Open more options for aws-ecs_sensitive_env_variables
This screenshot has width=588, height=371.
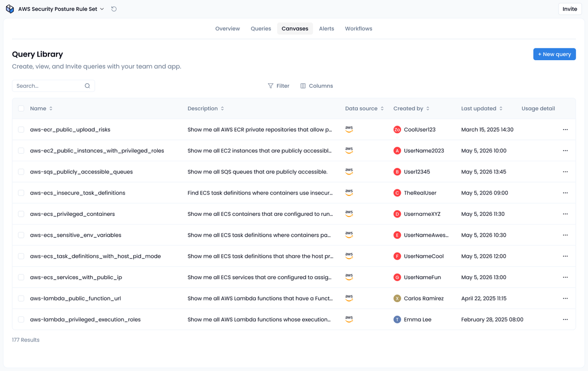tap(565, 235)
